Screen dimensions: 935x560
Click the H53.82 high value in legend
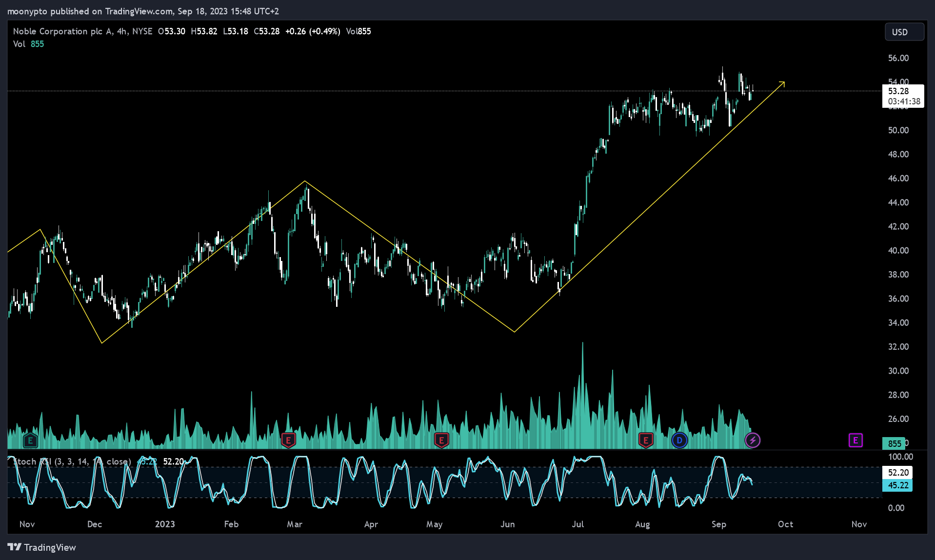(204, 31)
